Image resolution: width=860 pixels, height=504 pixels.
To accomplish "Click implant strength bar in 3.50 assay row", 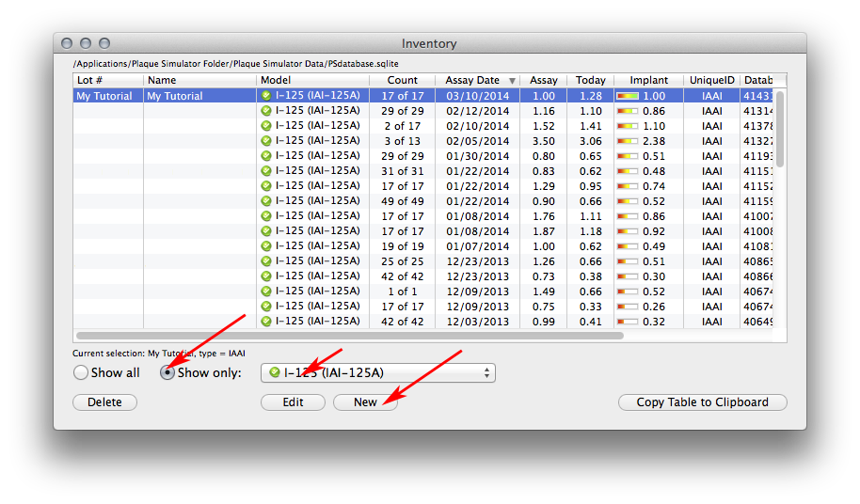I will (627, 141).
